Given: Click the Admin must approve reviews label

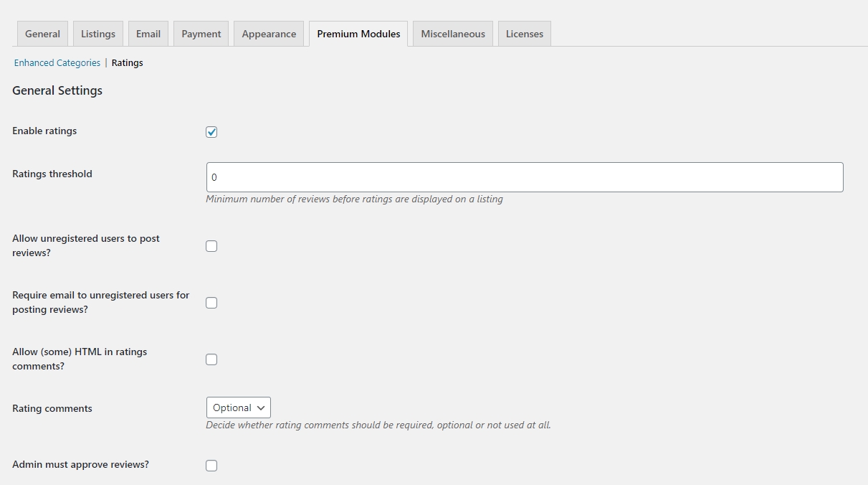Looking at the screenshot, I should [x=81, y=465].
